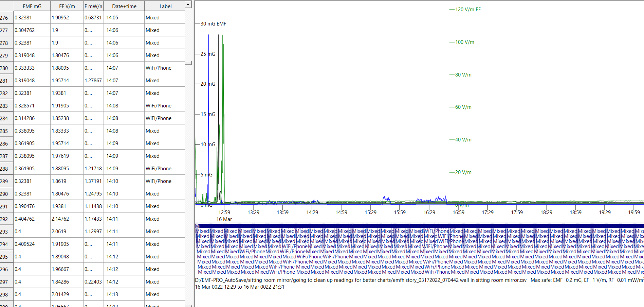Click the Date+time column header

[124, 6]
